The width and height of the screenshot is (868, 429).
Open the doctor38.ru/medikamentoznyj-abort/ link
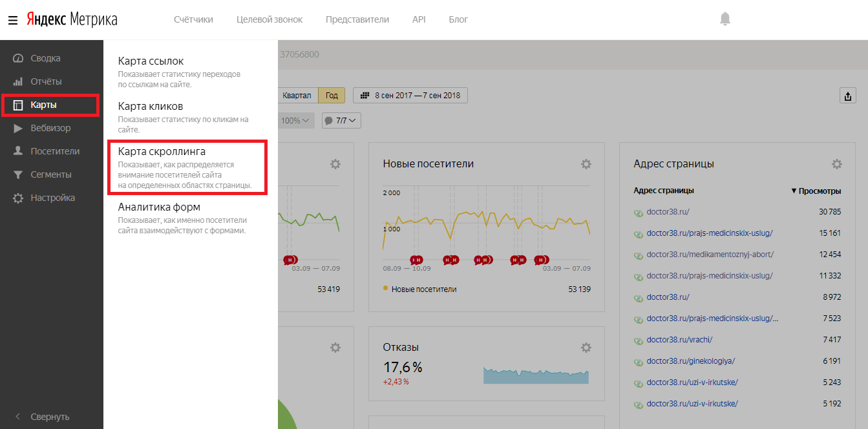click(x=710, y=255)
